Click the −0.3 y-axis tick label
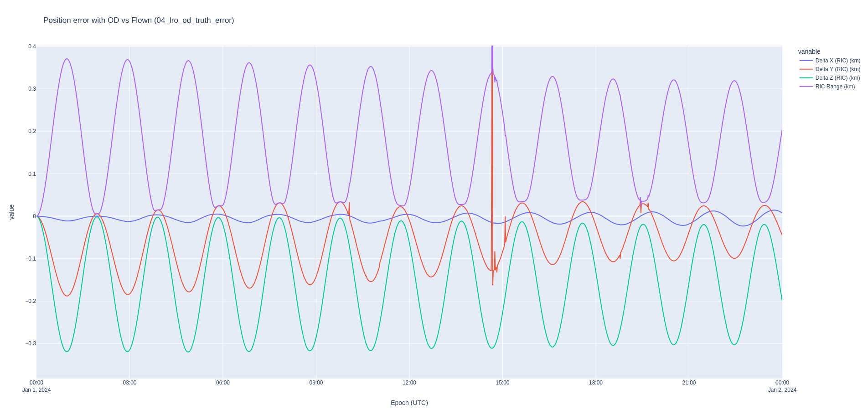The height and width of the screenshot is (415, 868). click(30, 343)
